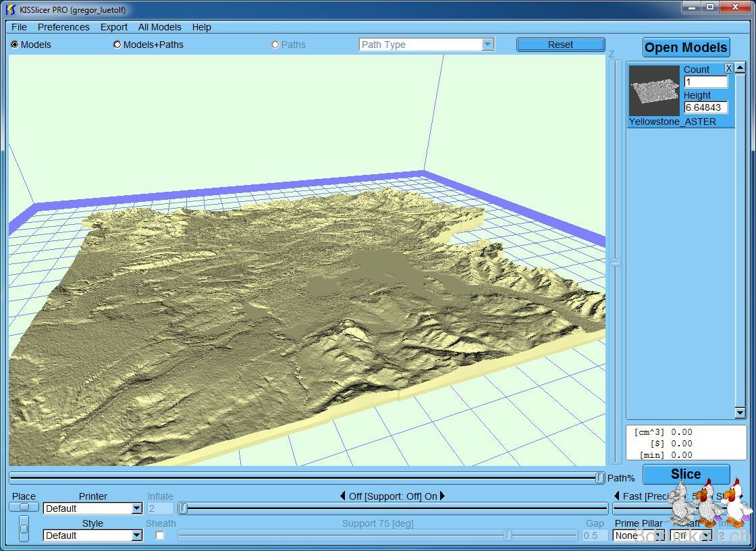756x551 pixels.
Task: Open the Preferences menu
Action: (x=63, y=27)
